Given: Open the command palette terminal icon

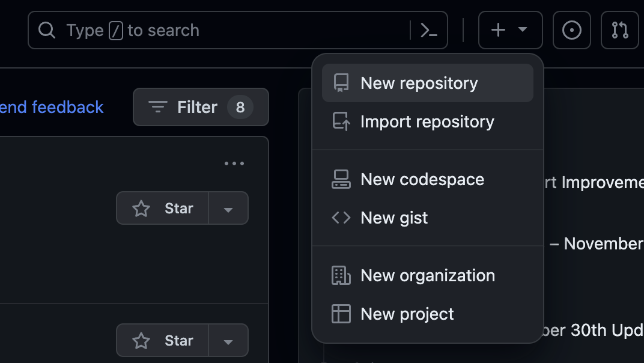Looking at the screenshot, I should 430,29.
